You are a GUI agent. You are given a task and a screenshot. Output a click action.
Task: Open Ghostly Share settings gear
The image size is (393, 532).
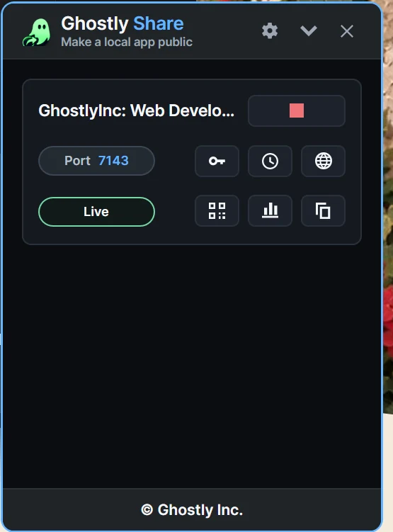270,31
